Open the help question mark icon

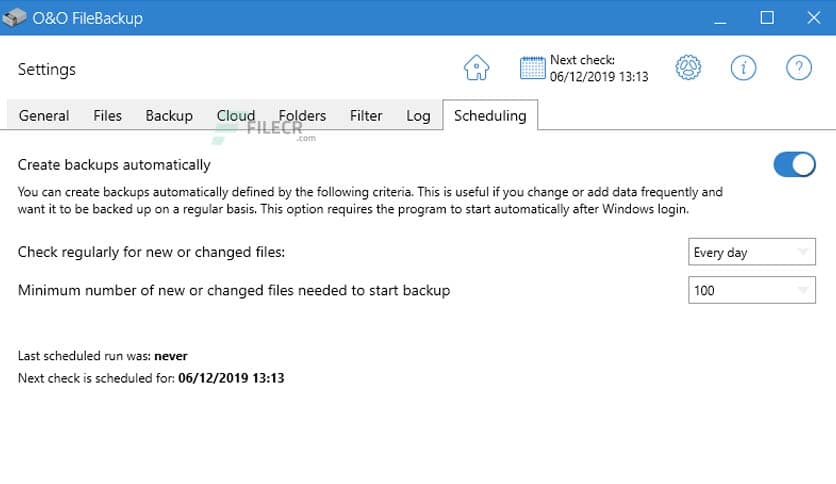pyautogui.click(x=799, y=68)
